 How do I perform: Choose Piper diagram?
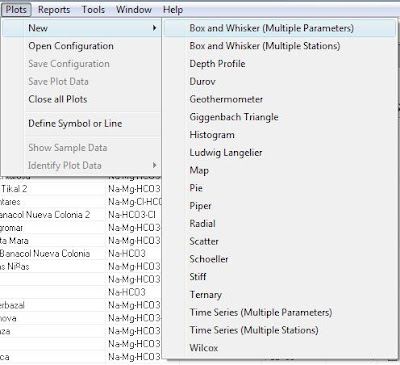200,206
